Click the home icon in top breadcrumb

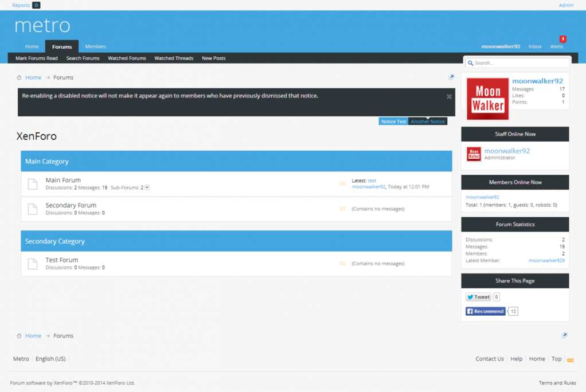(19, 77)
